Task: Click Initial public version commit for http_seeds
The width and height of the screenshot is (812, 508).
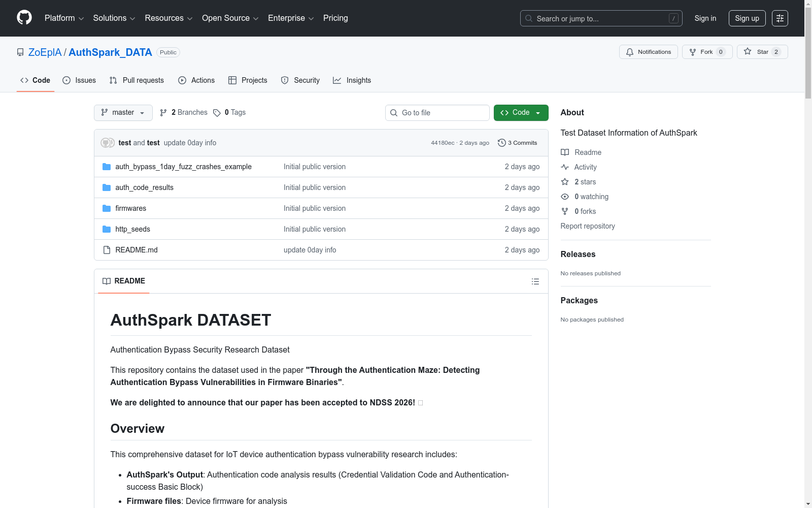Action: tap(315, 229)
